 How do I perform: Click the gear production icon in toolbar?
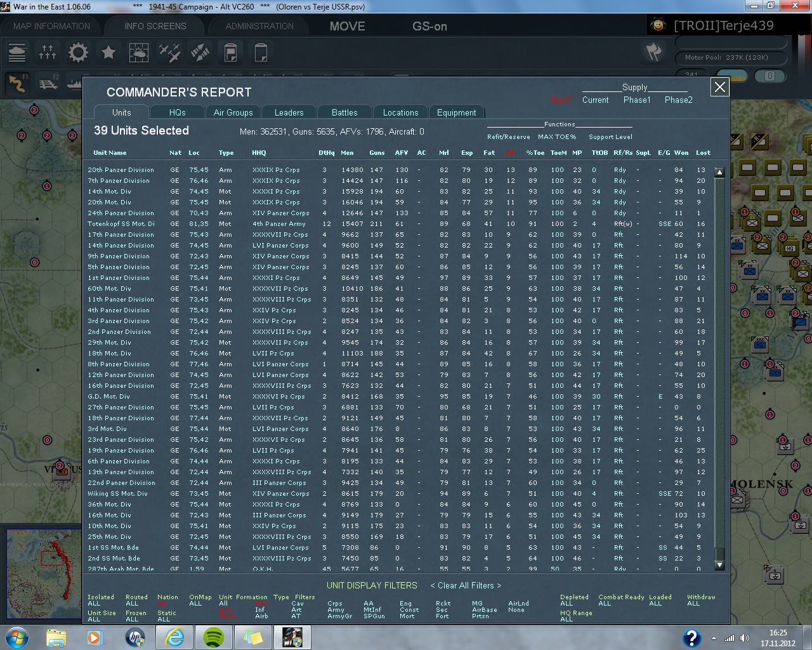tap(78, 52)
